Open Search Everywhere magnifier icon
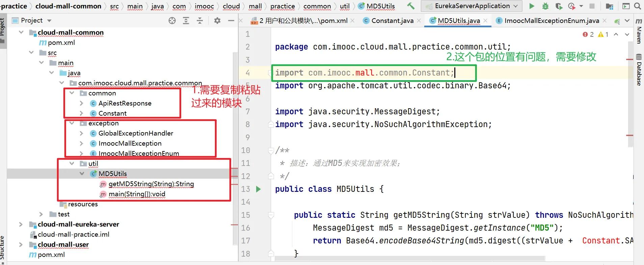Screen dimensions: 644x265 (638, 6)
